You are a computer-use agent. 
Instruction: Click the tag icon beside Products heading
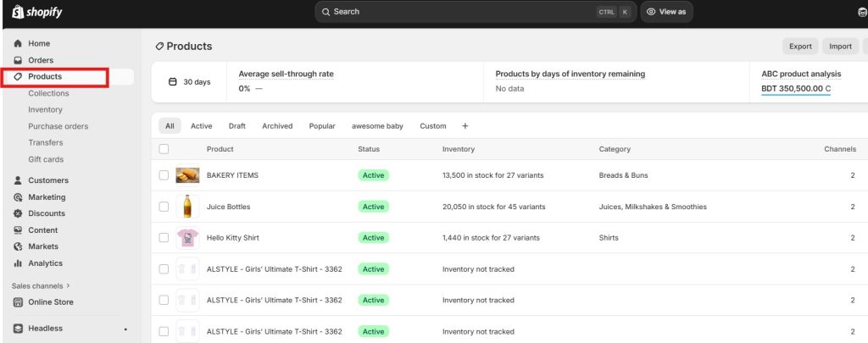[x=159, y=47]
